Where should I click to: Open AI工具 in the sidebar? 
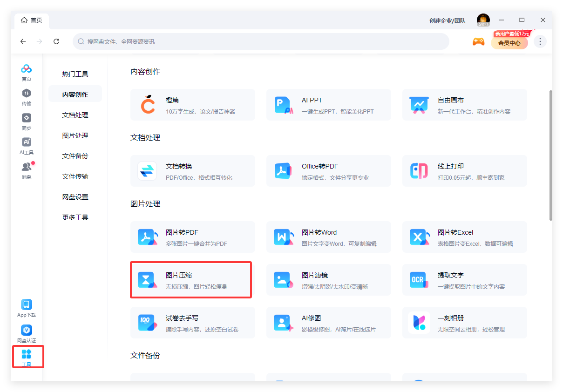tap(27, 146)
